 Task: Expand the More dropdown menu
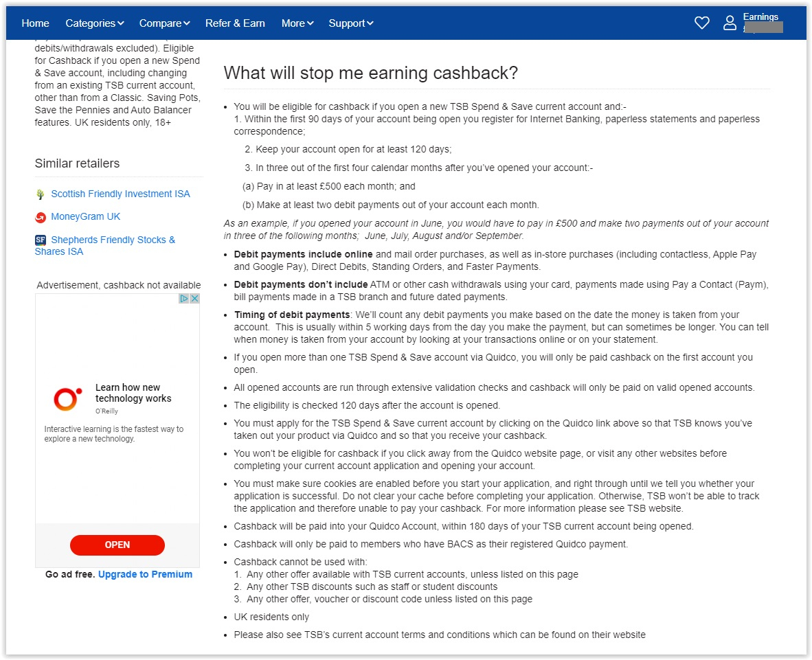click(x=297, y=23)
